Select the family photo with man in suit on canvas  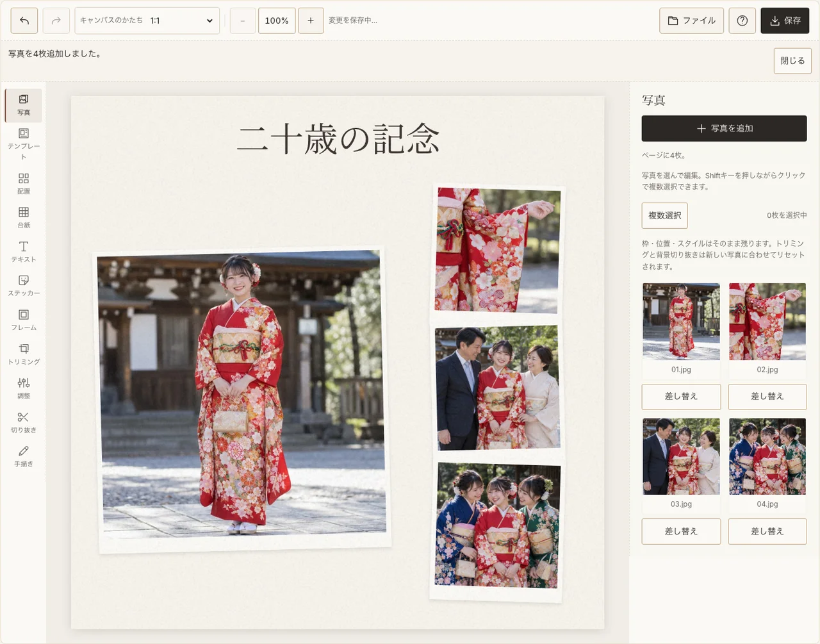498,388
